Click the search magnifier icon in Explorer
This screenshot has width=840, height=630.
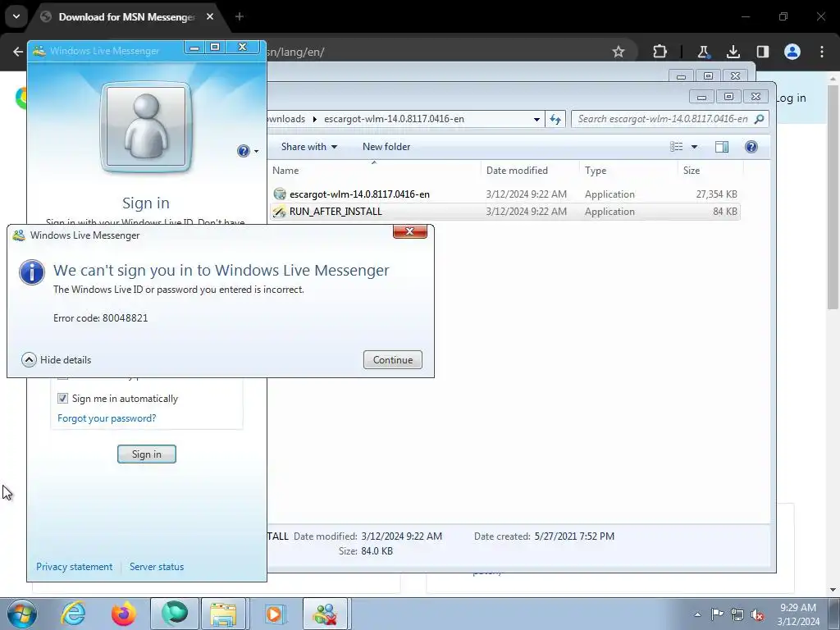pyautogui.click(x=759, y=119)
